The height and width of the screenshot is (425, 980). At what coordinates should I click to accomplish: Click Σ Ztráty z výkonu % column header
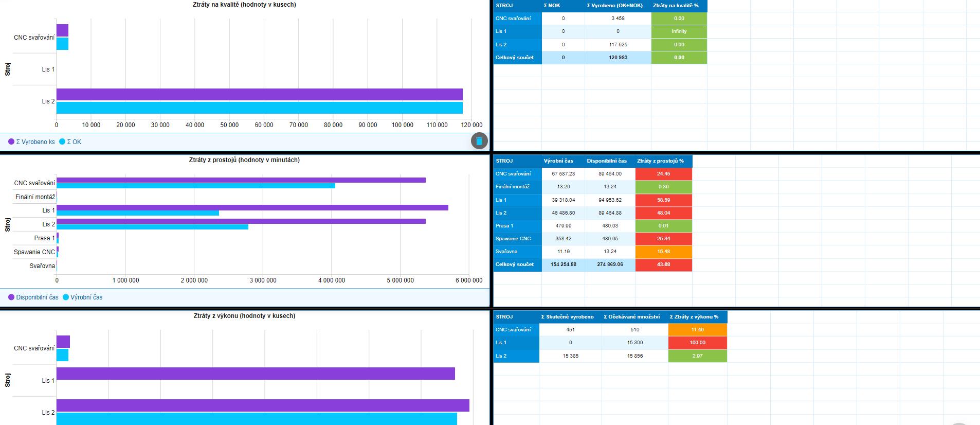pyautogui.click(x=698, y=317)
